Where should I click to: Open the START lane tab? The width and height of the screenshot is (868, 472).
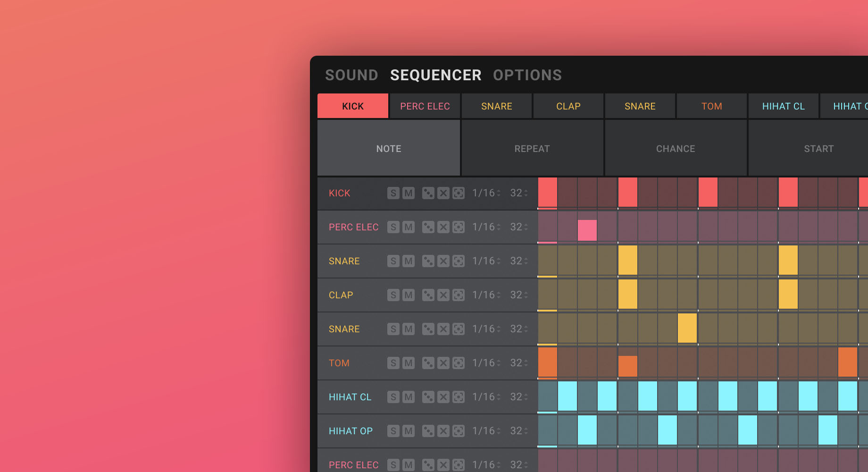(x=808, y=148)
